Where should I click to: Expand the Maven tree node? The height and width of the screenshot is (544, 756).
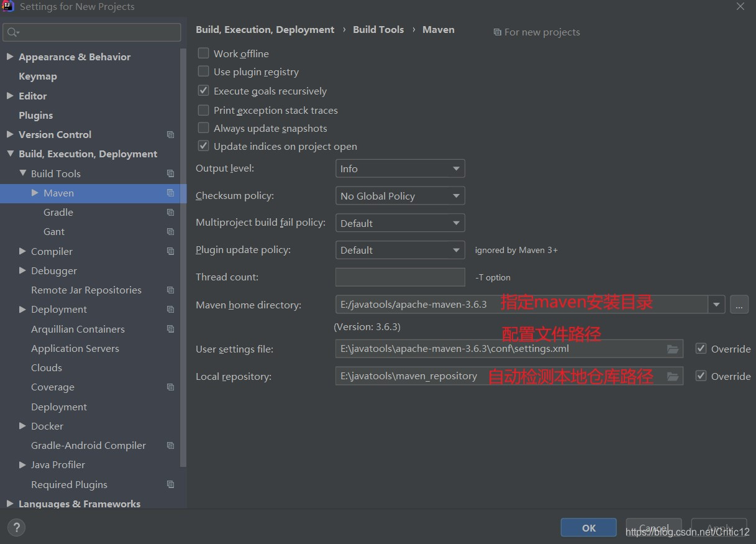click(35, 193)
